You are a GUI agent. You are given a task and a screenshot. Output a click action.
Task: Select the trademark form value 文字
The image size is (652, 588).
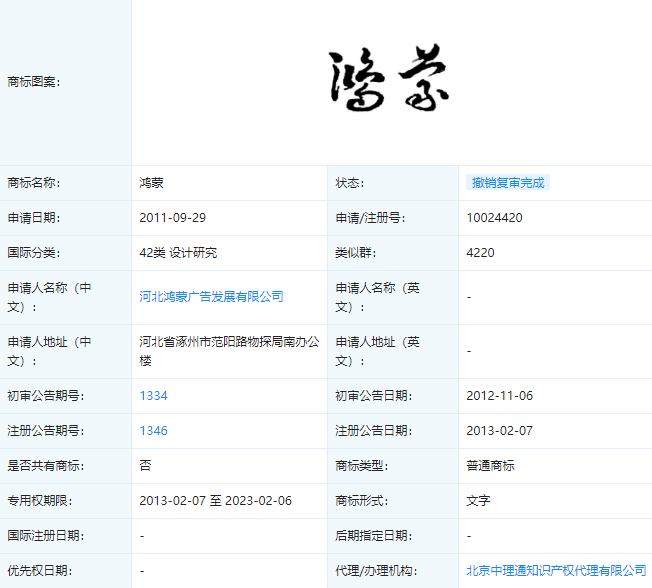(x=478, y=500)
